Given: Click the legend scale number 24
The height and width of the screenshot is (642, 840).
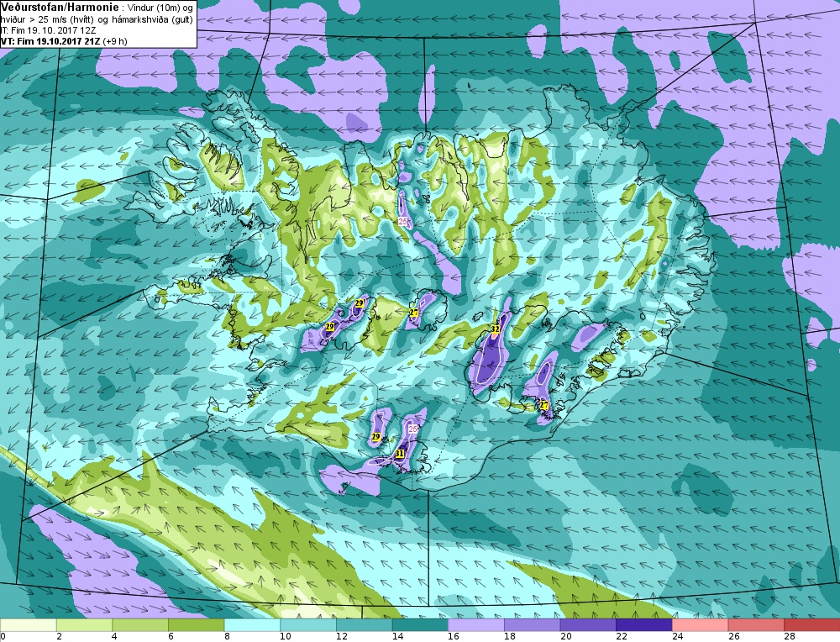Looking at the screenshot, I should point(677,637).
